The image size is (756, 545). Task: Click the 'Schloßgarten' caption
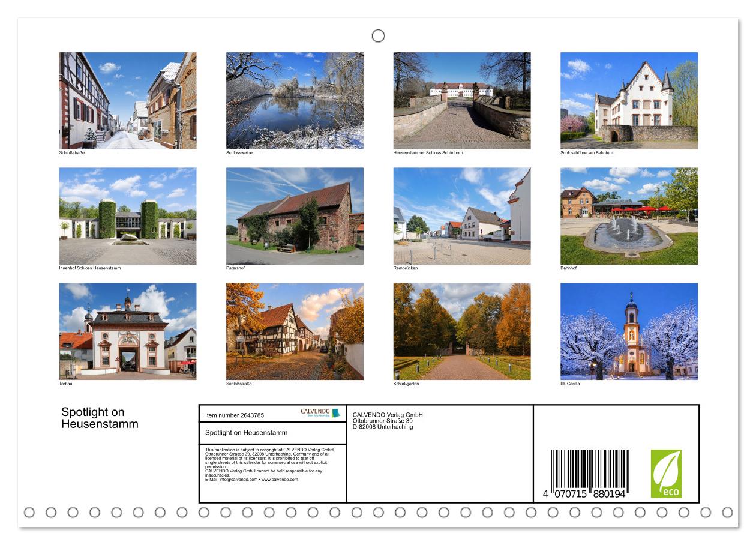406,383
